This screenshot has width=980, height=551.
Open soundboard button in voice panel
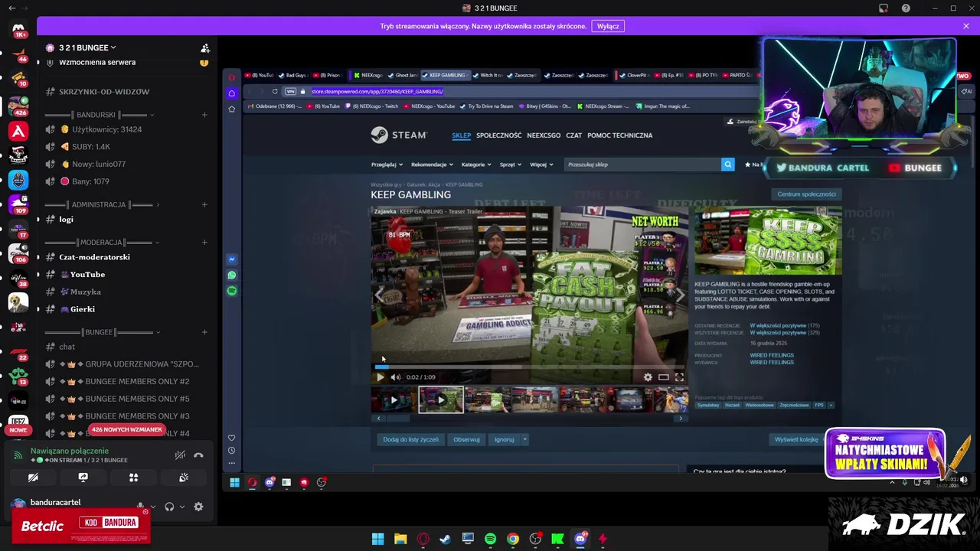184,478
